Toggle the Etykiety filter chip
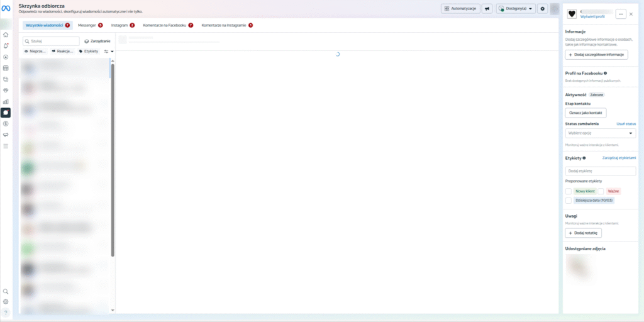 [x=89, y=52]
